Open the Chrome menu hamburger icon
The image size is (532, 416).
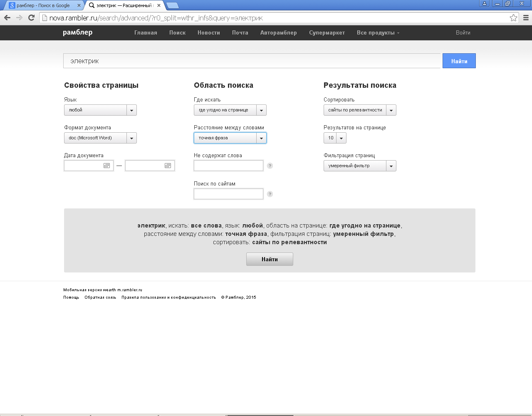(x=526, y=17)
